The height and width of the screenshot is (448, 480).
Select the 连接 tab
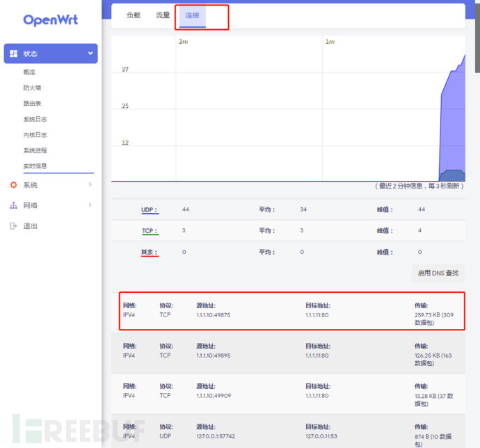tap(192, 15)
